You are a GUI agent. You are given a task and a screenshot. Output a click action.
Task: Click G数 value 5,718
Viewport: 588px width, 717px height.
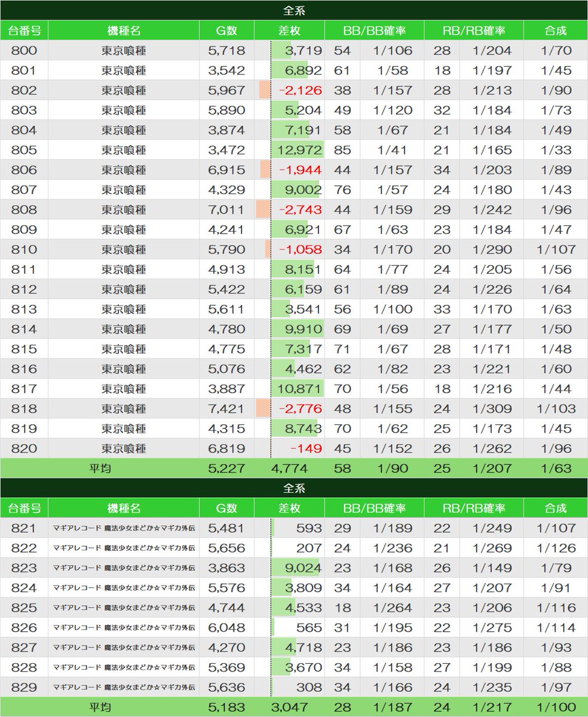[226, 51]
